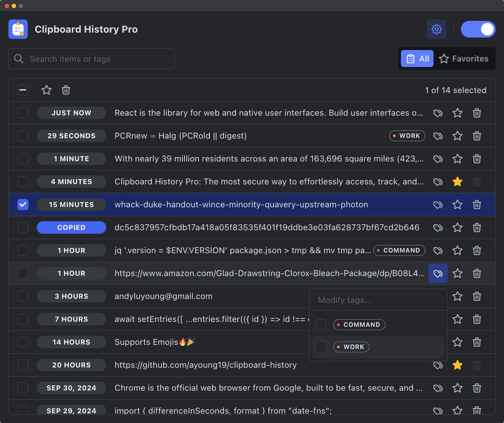The image size is (504, 423).
Task: Open tags for the jq .version entry
Action: (438, 250)
